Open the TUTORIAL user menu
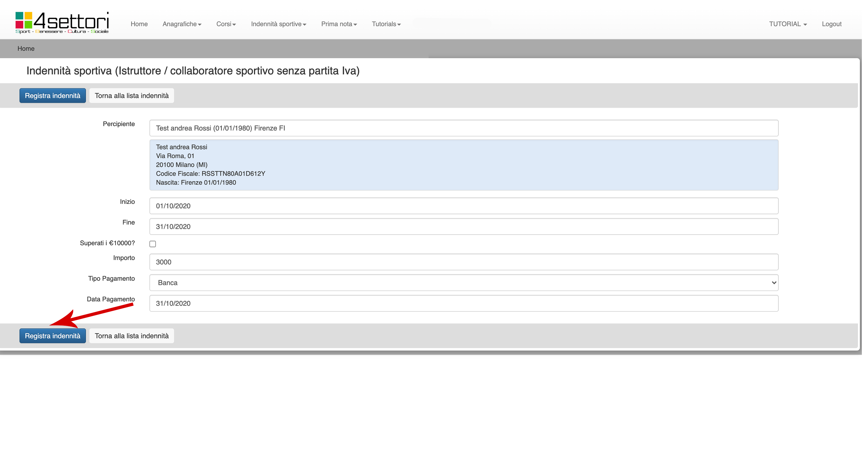This screenshot has height=466, width=868. coord(788,24)
